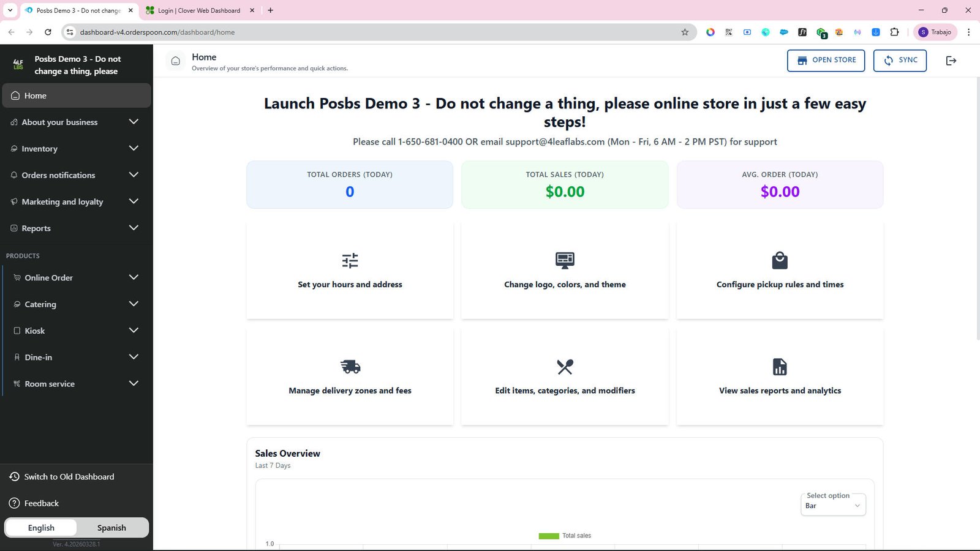View site information icon in address bar
Screen dimensions: 980x551
(x=70, y=32)
